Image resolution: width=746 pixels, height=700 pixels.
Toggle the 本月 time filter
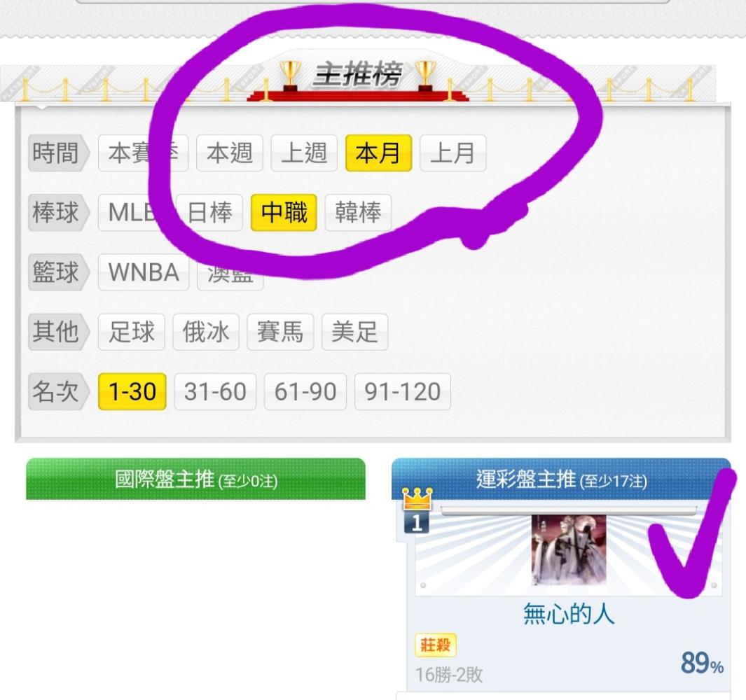coord(378,153)
